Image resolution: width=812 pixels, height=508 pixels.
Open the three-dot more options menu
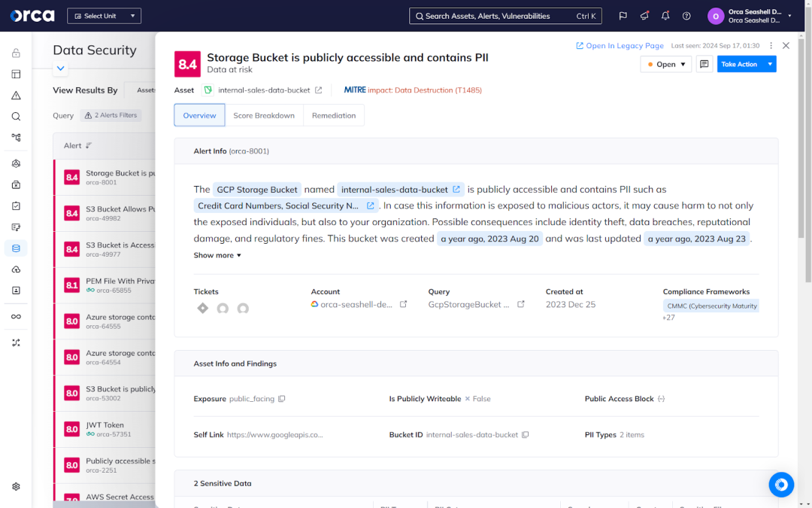(x=771, y=46)
